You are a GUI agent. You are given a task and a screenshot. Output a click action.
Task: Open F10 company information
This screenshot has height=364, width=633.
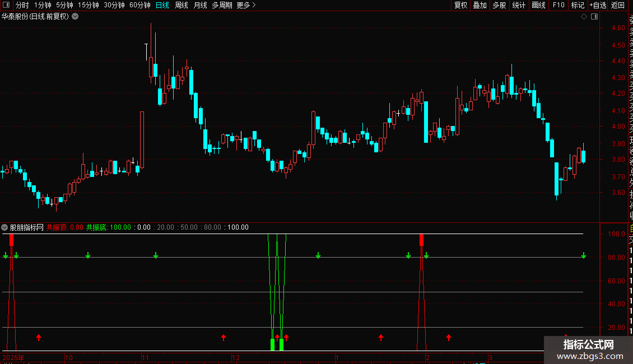[x=558, y=5]
